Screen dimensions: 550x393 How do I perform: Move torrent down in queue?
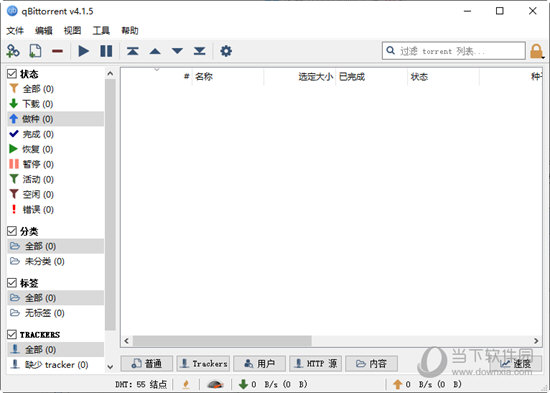click(177, 51)
